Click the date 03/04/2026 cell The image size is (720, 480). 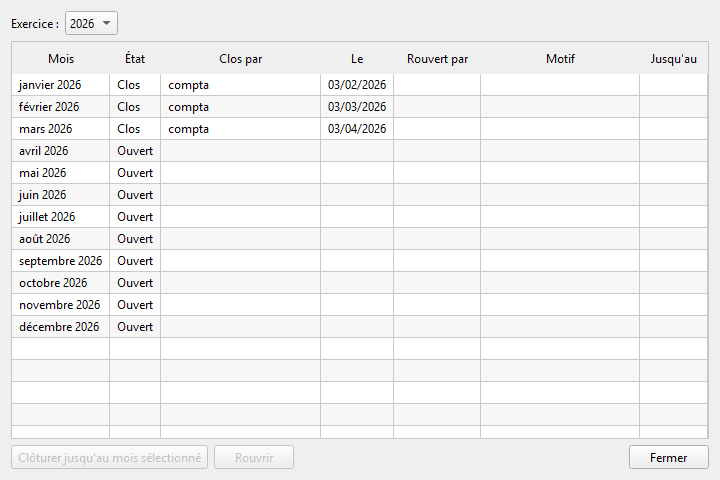point(357,129)
